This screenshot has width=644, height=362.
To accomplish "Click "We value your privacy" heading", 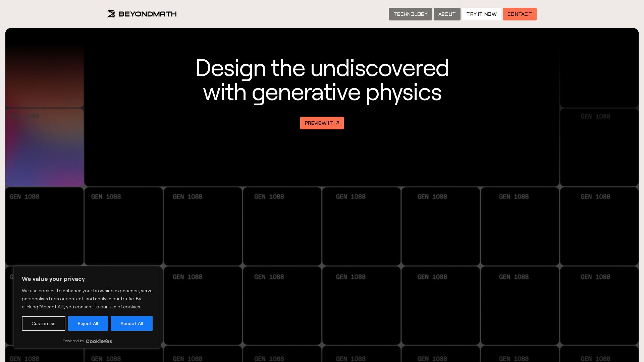I will coord(53,279).
